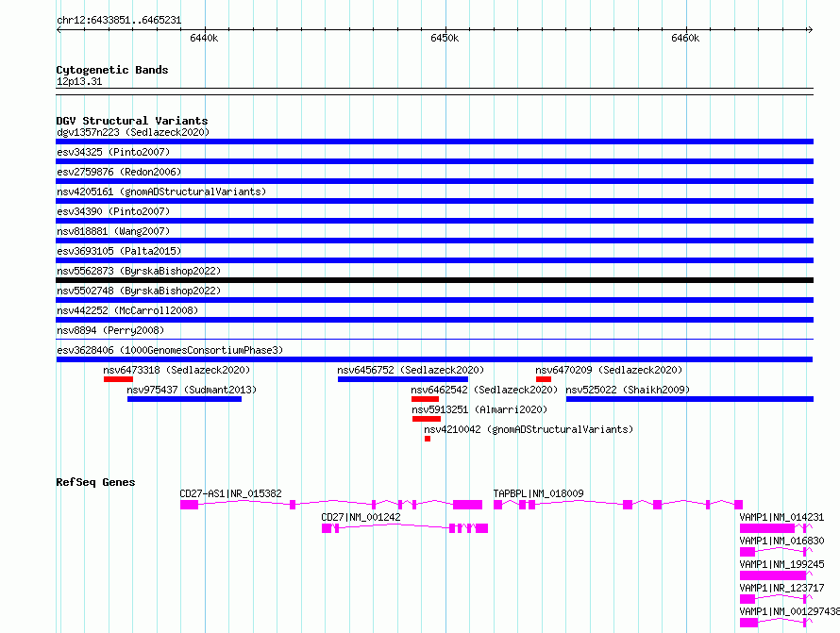Screen dimensions: 840x633
Task: Click the CD27-AS1|NR_015382 gene label
Action: (x=230, y=493)
